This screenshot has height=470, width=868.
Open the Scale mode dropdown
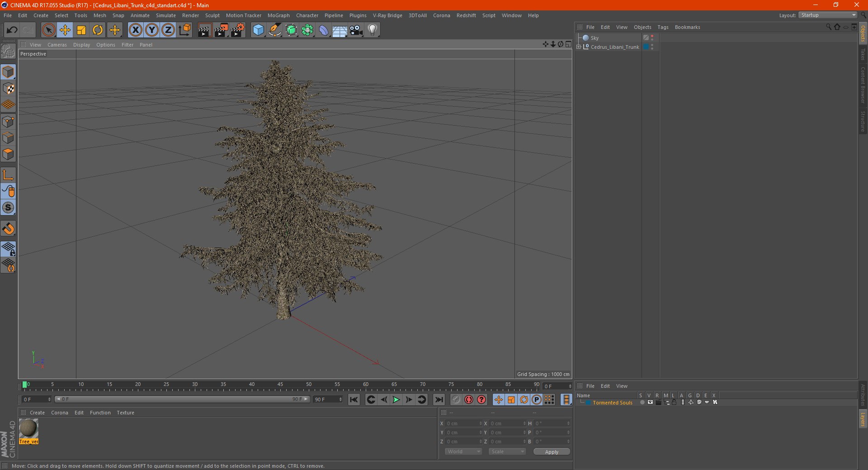pyautogui.click(x=507, y=451)
